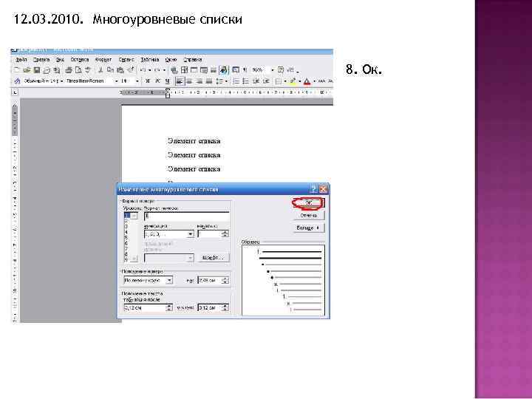
Task: Click in the number format input field
Action: tap(187, 216)
